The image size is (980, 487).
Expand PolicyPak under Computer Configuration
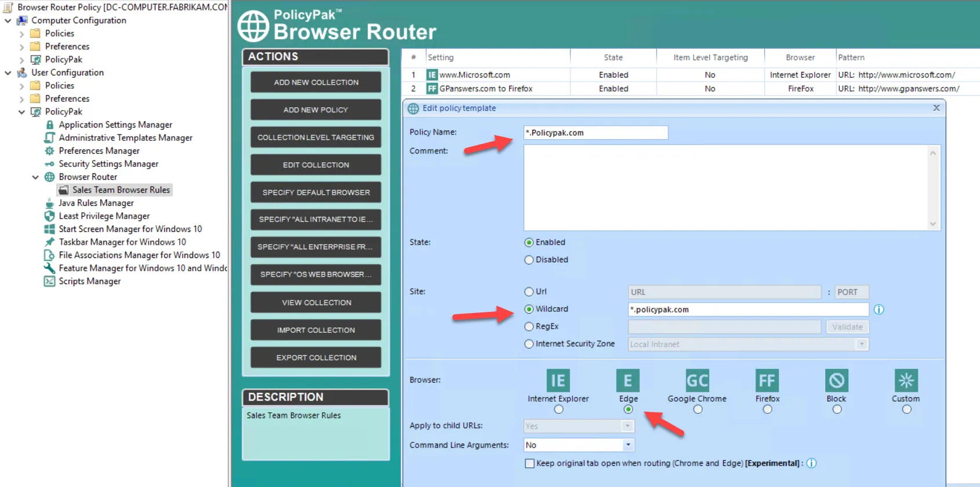pyautogui.click(x=21, y=60)
